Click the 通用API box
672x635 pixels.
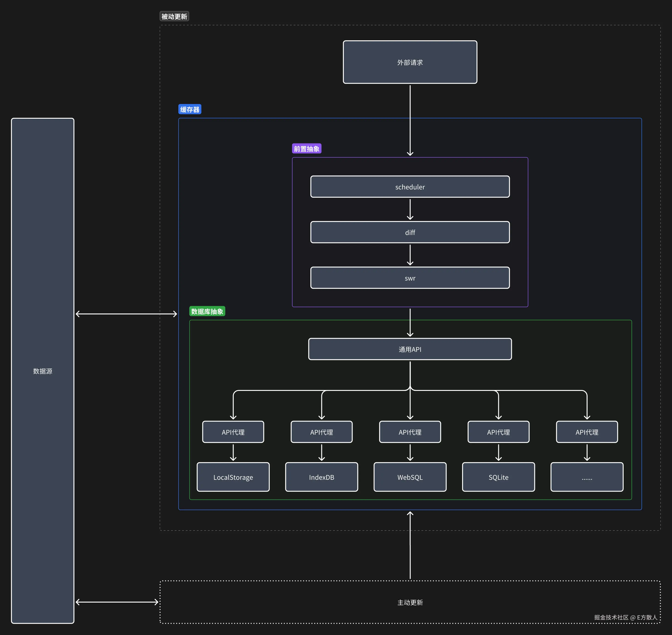coord(410,349)
